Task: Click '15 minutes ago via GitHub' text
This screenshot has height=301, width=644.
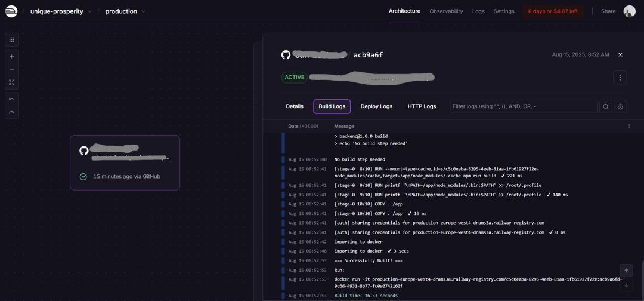Action: (126, 176)
